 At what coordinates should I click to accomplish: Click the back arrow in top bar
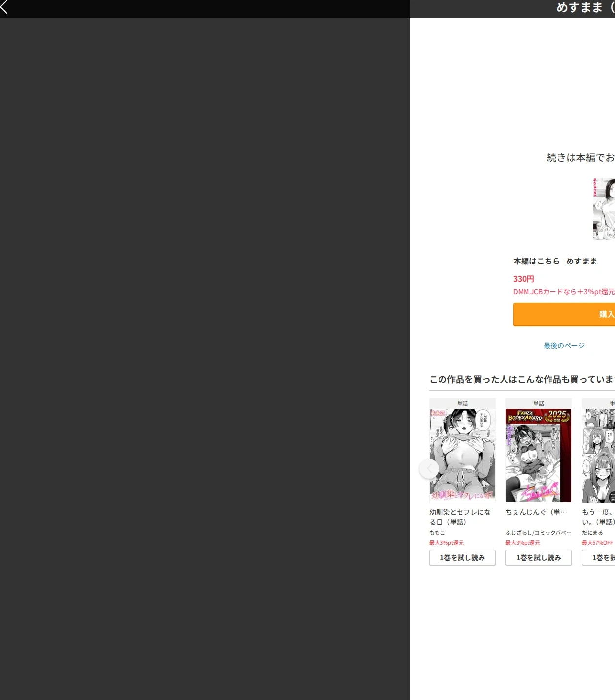pos(4,7)
